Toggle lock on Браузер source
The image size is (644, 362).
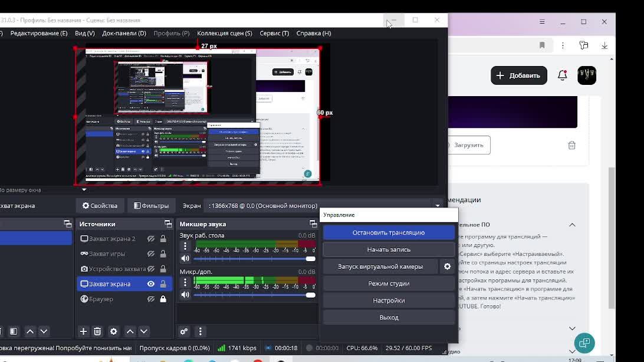163,299
